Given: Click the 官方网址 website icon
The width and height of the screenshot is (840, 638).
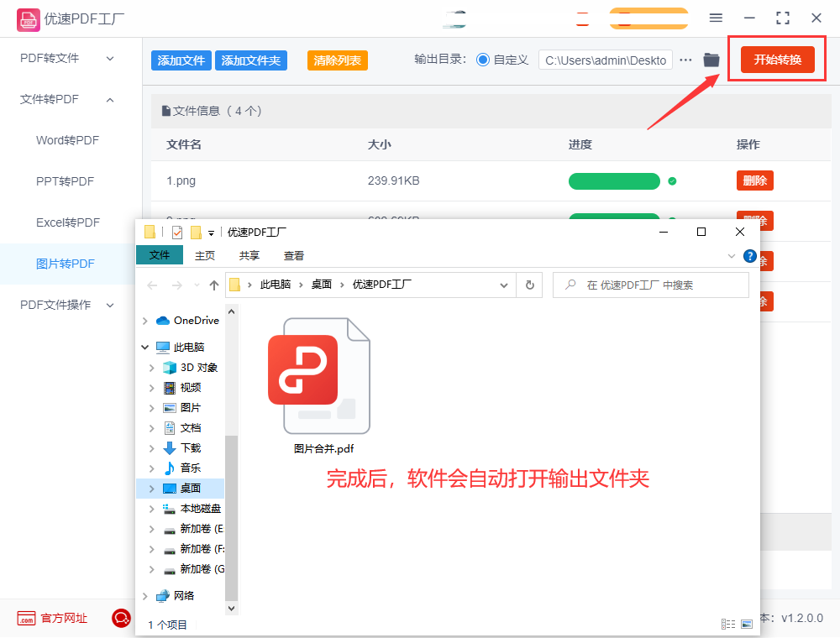Looking at the screenshot, I should [26, 618].
